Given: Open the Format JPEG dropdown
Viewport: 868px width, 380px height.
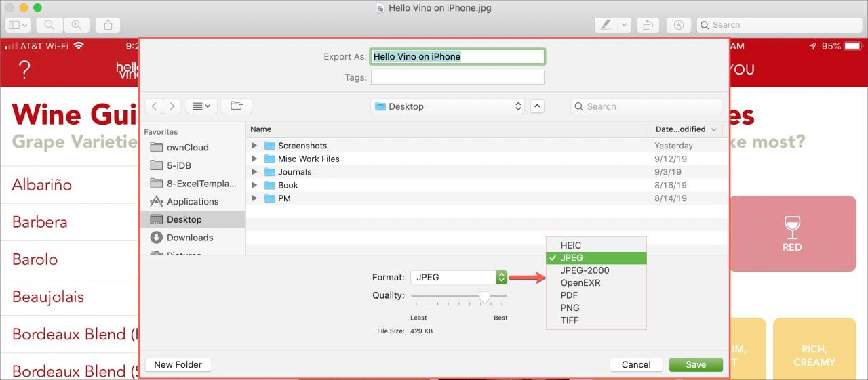Looking at the screenshot, I should [x=458, y=277].
